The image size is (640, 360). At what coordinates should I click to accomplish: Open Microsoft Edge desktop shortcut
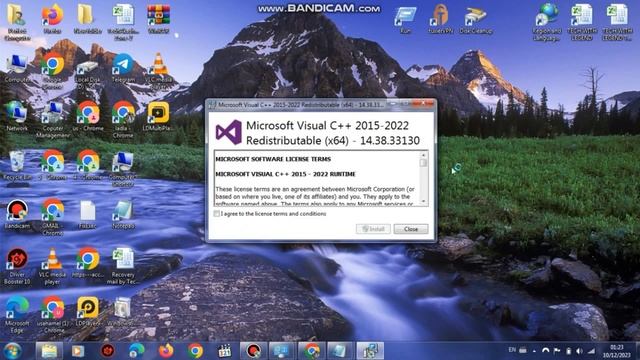pyautogui.click(x=17, y=315)
